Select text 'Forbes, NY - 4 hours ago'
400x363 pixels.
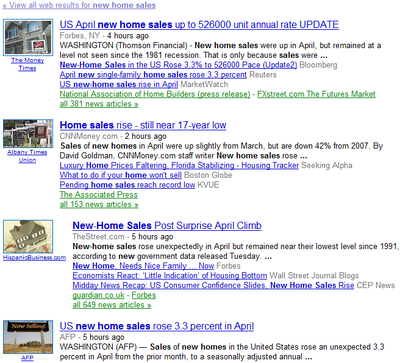104,36
